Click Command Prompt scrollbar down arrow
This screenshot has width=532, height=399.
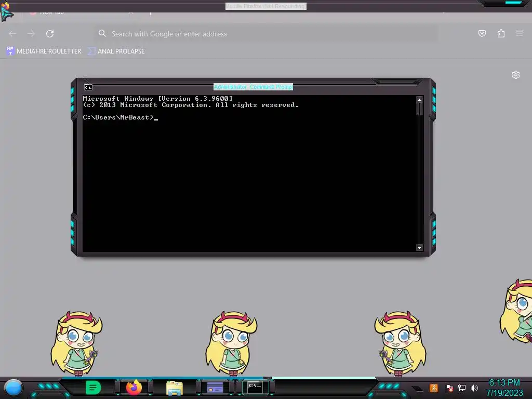point(419,247)
